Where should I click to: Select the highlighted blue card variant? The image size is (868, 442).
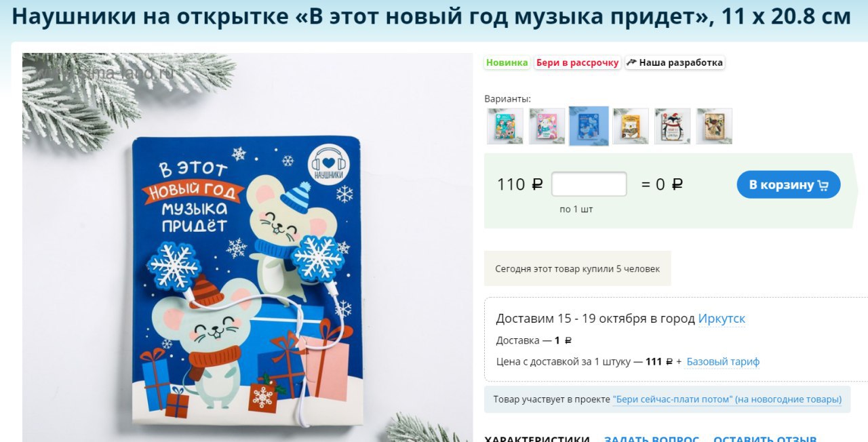(589, 126)
